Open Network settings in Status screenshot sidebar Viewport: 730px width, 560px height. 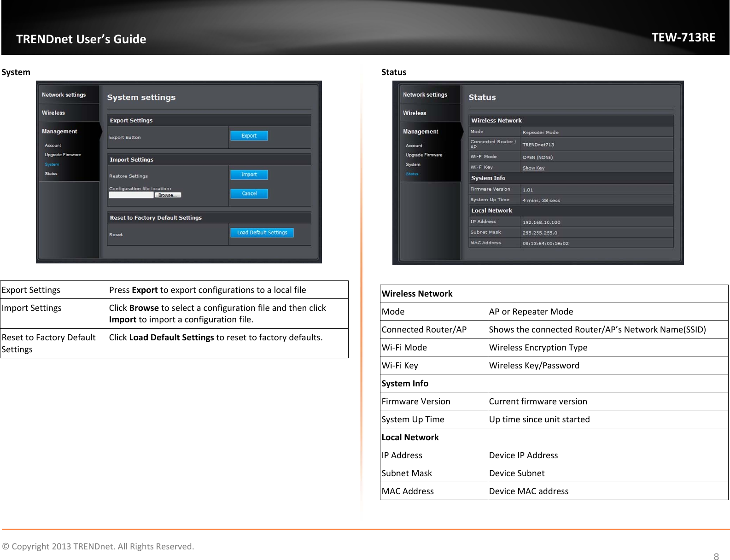coord(425,95)
